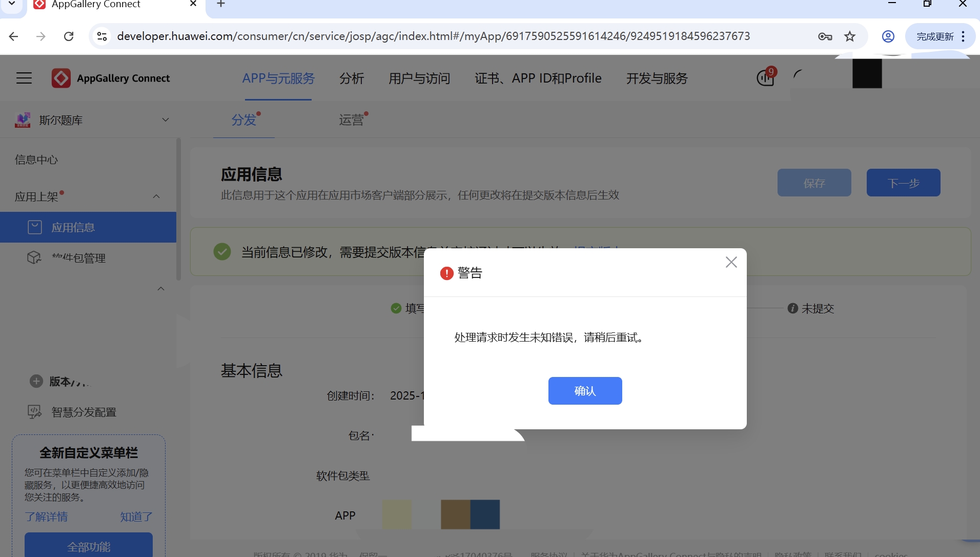
Task: Bookmark this page with the star icon
Action: point(850,36)
